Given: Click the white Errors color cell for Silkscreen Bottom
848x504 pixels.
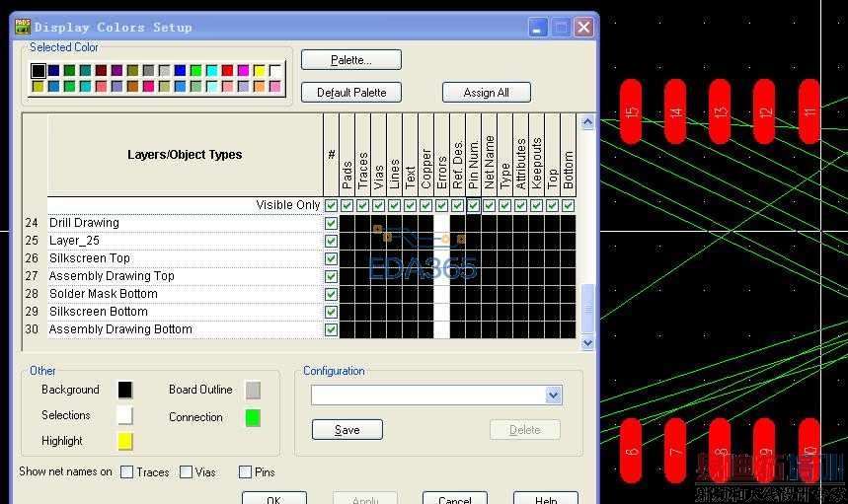Looking at the screenshot, I should pos(442,313).
